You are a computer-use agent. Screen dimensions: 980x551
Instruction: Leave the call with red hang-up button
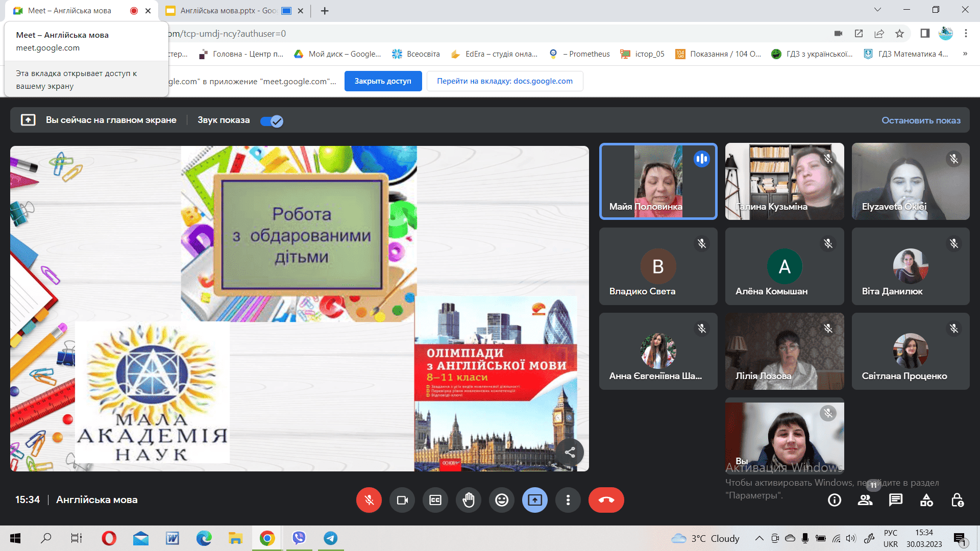[x=606, y=500]
